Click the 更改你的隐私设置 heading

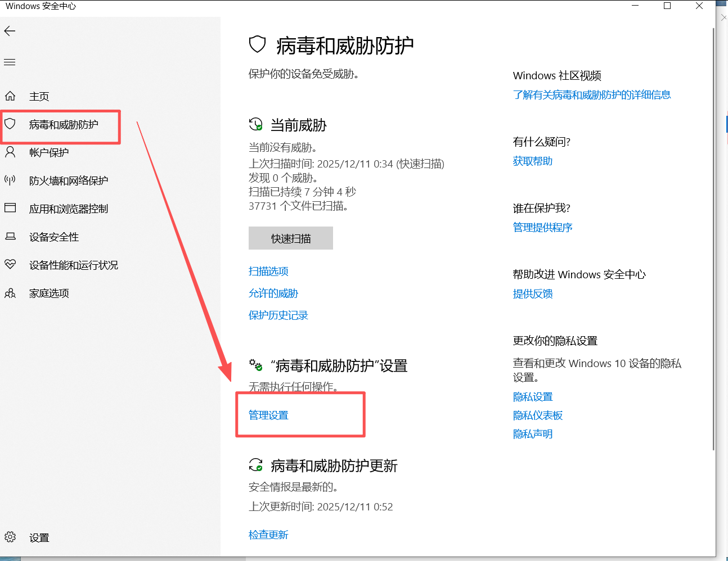(555, 341)
